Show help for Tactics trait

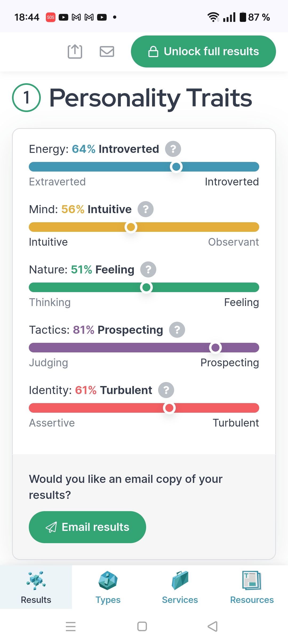pyautogui.click(x=177, y=330)
